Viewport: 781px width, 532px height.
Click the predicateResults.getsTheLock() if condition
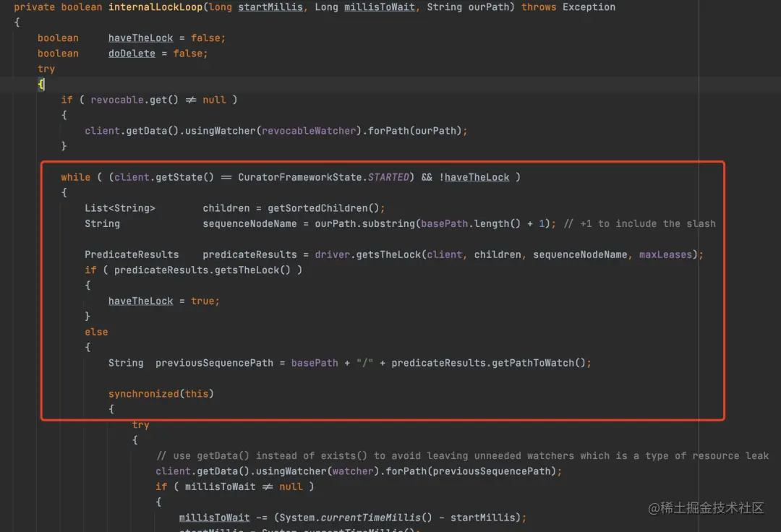[x=202, y=270]
